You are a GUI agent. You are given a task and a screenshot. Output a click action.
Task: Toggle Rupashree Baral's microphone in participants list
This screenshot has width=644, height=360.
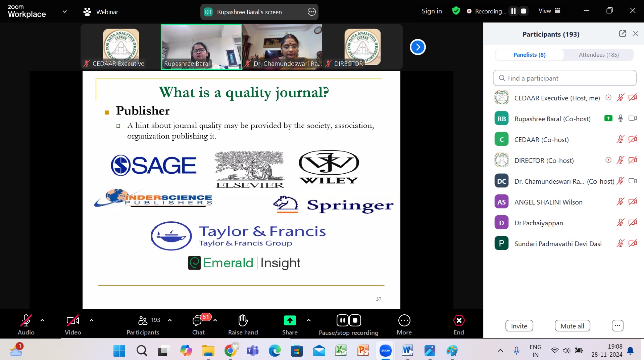[620, 119]
